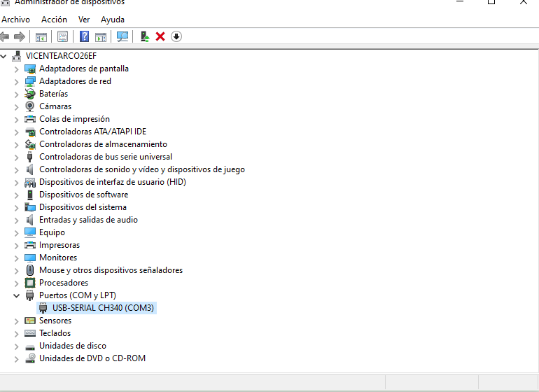
Task: Click the Properties toolbar icon
Action: [x=63, y=36]
